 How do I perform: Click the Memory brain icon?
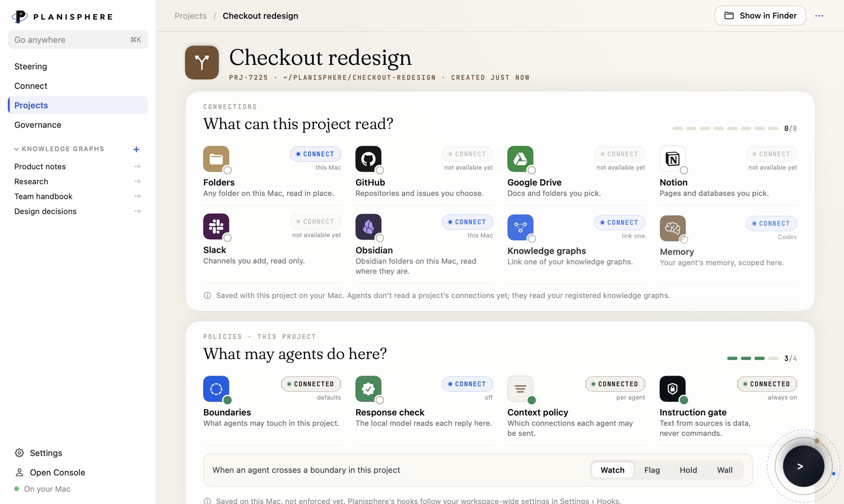673,228
